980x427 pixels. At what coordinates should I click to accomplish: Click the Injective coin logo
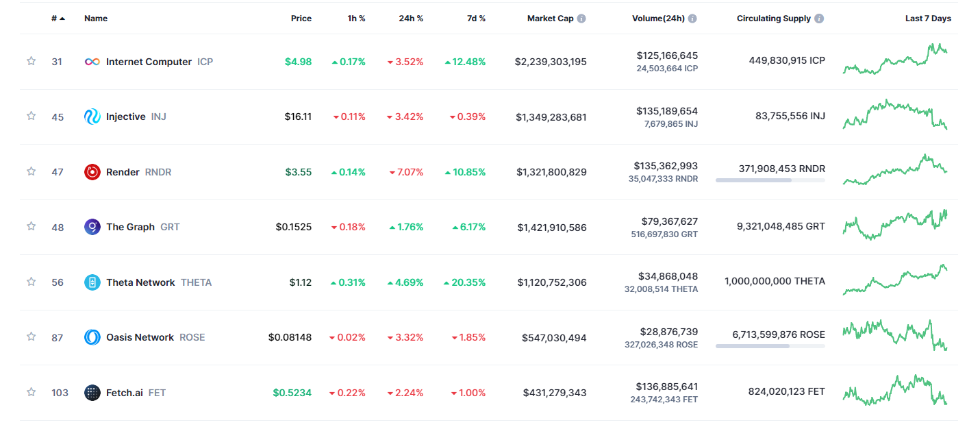92,117
